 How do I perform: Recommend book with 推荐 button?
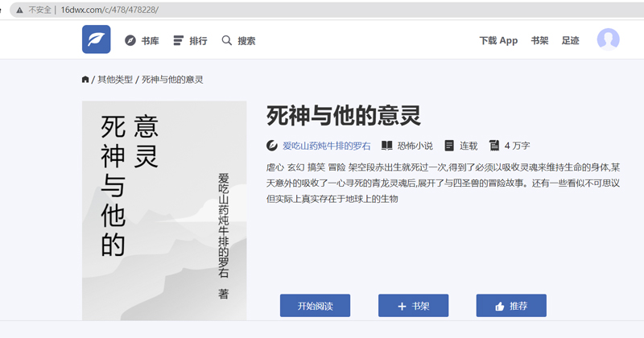[511, 306]
